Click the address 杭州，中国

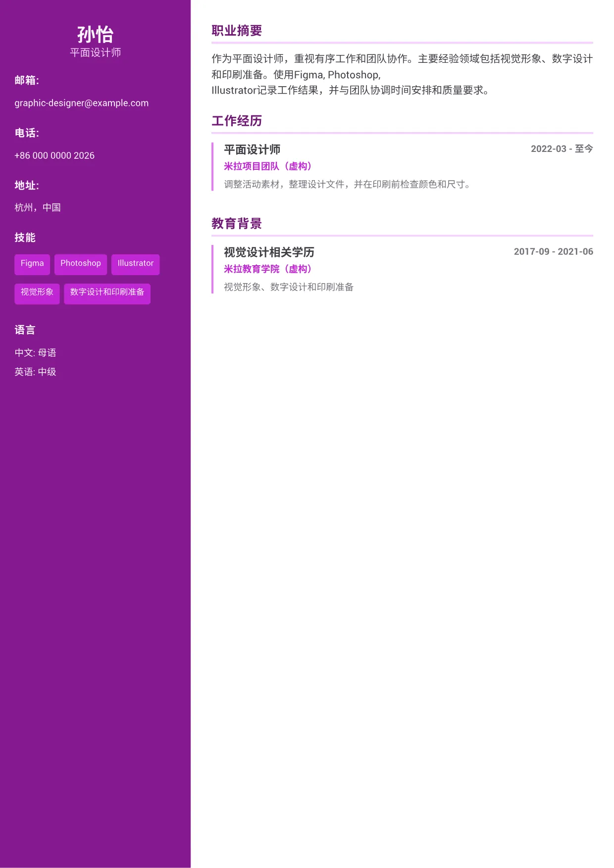(x=38, y=207)
